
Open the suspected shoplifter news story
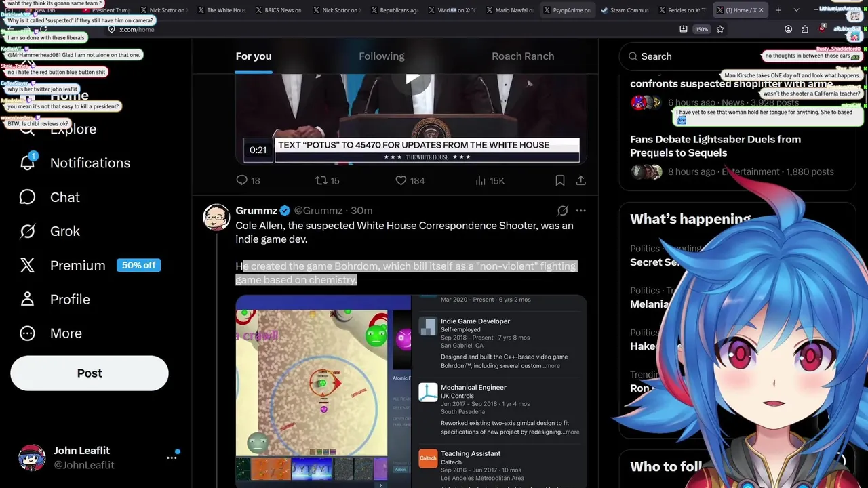731,84
